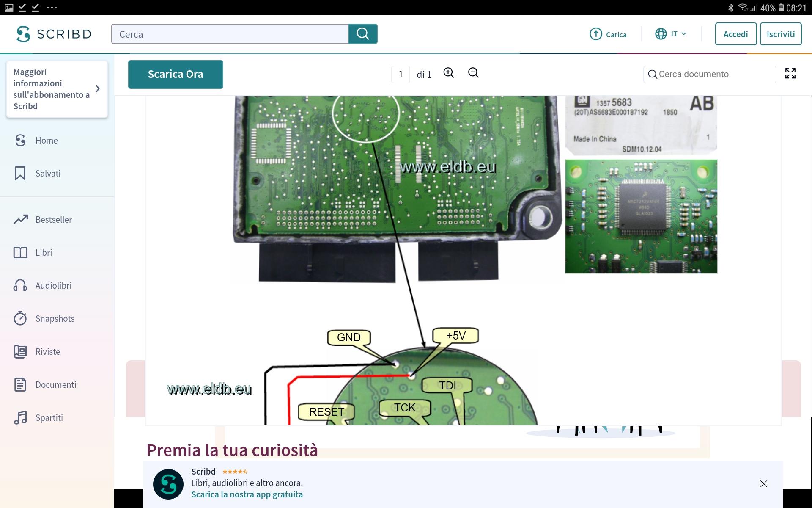Click the Riviste magazine icon
The image size is (812, 508).
20,351
